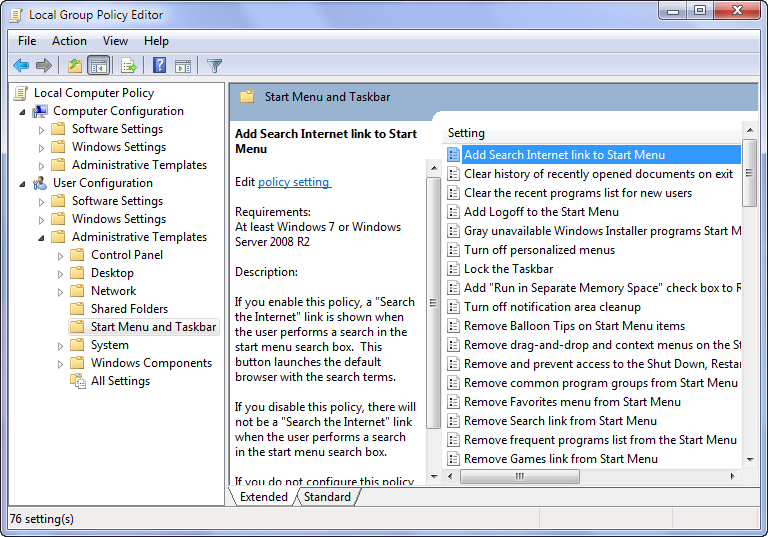This screenshot has height=537, width=768.
Task: Open the Help menu
Action: [x=156, y=41]
